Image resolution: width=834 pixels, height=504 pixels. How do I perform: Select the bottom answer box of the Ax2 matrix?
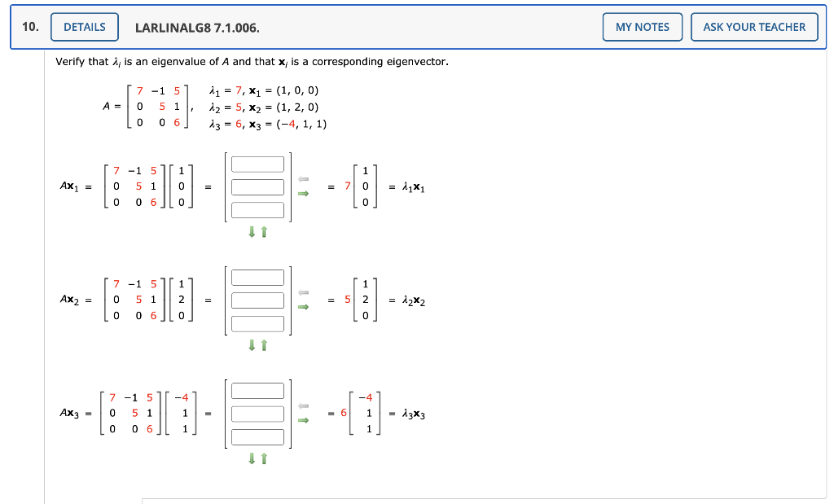(257, 322)
